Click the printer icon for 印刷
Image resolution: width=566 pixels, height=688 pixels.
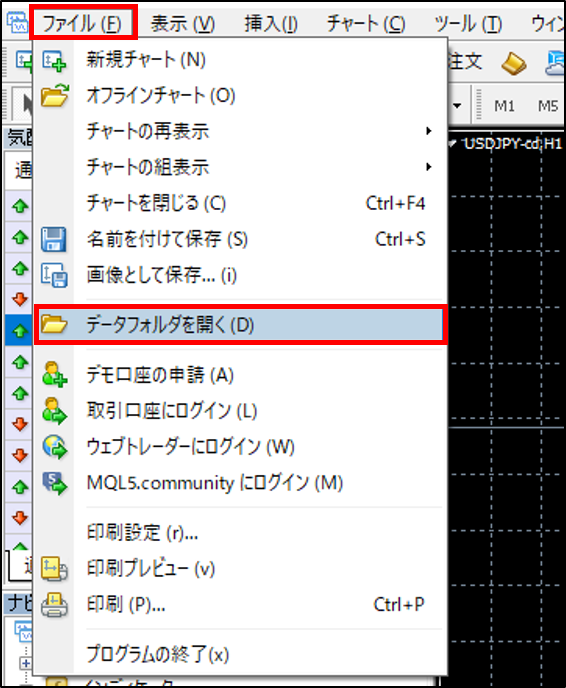click(x=54, y=605)
